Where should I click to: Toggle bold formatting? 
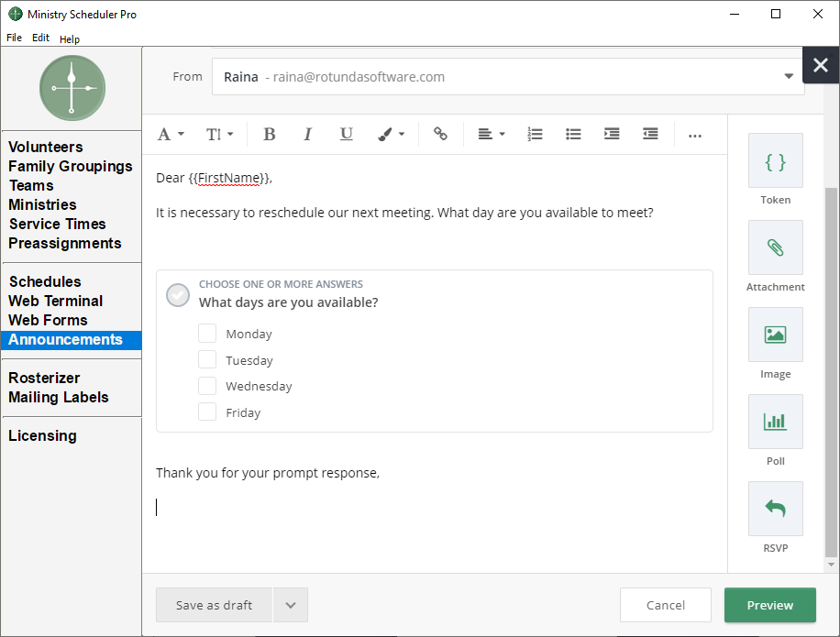click(x=270, y=134)
